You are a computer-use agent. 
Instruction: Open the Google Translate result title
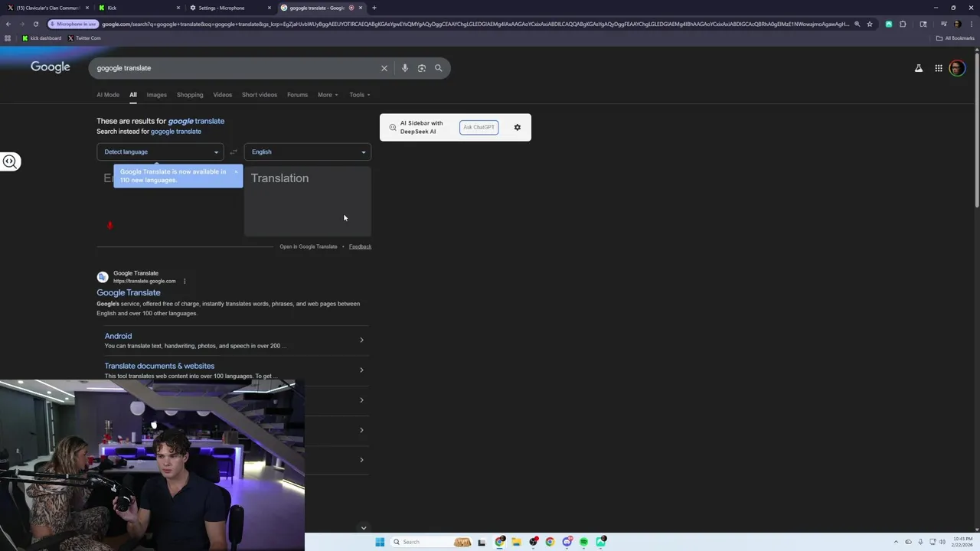coord(129,292)
